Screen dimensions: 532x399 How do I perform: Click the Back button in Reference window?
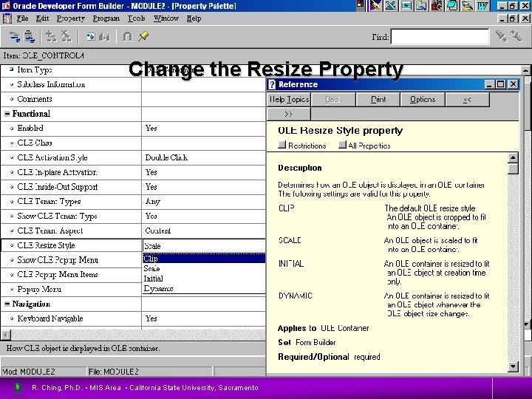coord(333,100)
